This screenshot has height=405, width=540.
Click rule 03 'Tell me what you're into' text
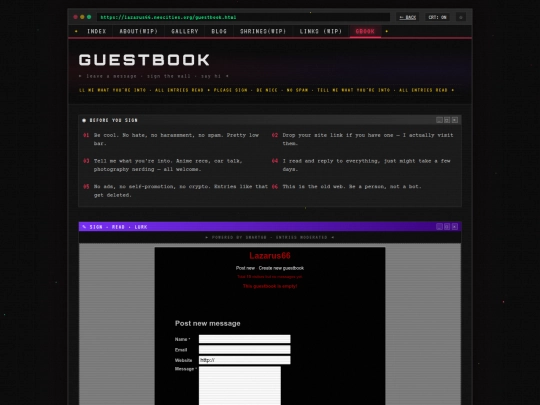tap(168, 165)
